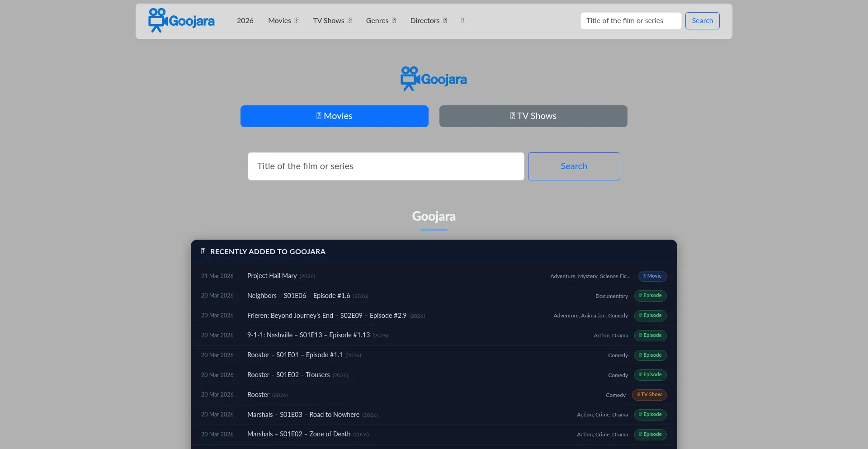Expand the Genres dropdown menu
868x449 pixels.
tap(381, 21)
